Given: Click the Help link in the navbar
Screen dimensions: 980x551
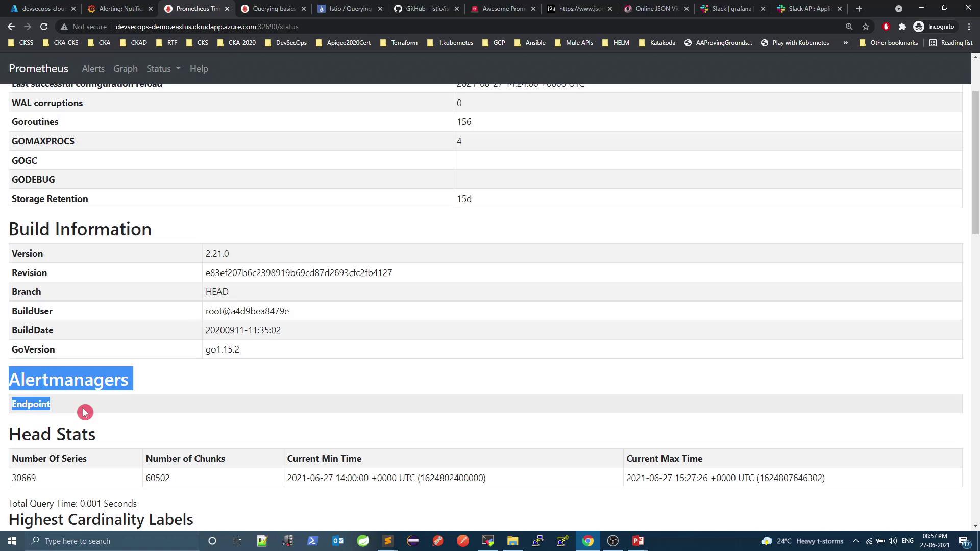Looking at the screenshot, I should [x=199, y=69].
